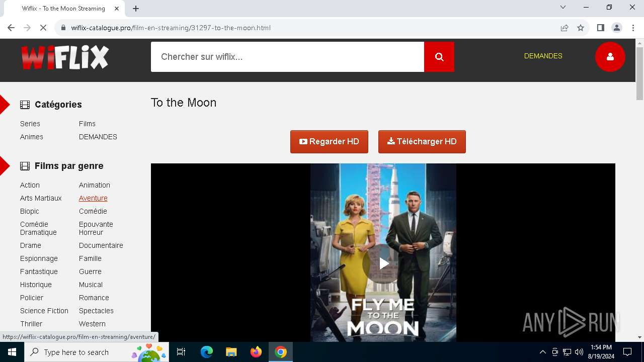This screenshot has height=362, width=644.
Task: Click the Télécharger HD button
Action: pyautogui.click(x=422, y=142)
